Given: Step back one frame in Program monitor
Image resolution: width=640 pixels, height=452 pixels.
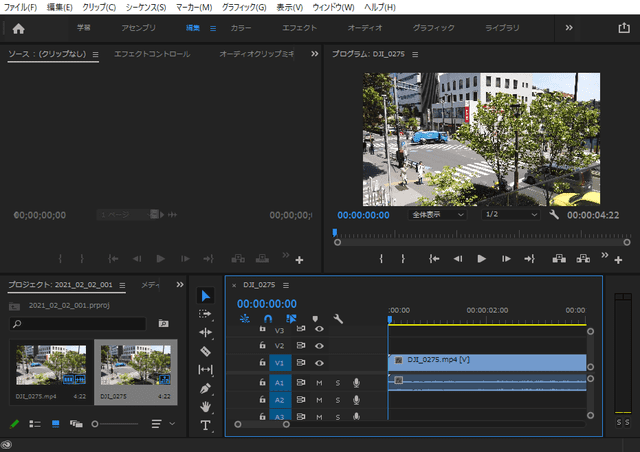Looking at the screenshot, I should coord(458,258).
